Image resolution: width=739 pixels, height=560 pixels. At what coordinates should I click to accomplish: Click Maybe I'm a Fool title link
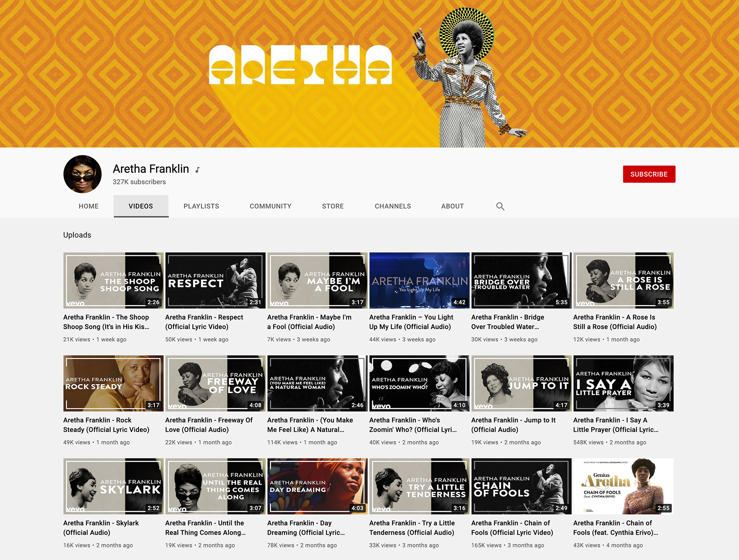click(309, 322)
